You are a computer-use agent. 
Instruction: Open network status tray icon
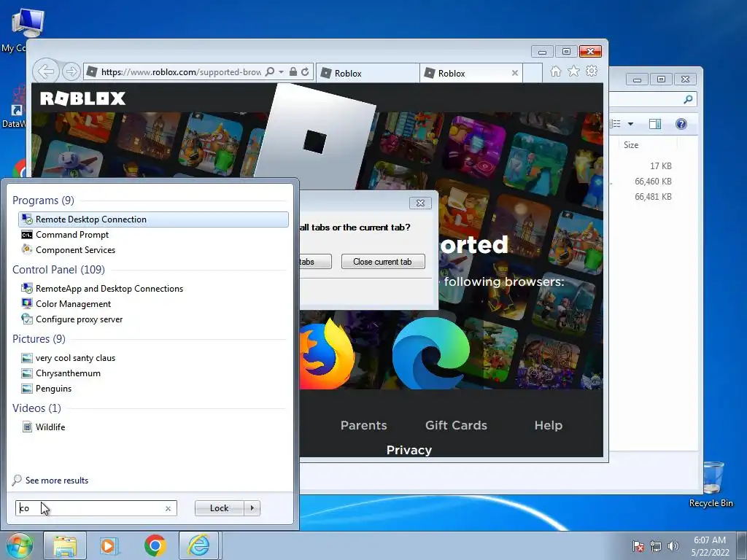(x=656, y=546)
